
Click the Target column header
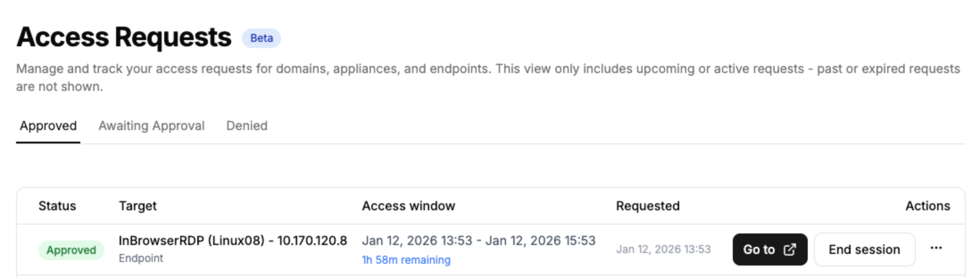point(137,206)
